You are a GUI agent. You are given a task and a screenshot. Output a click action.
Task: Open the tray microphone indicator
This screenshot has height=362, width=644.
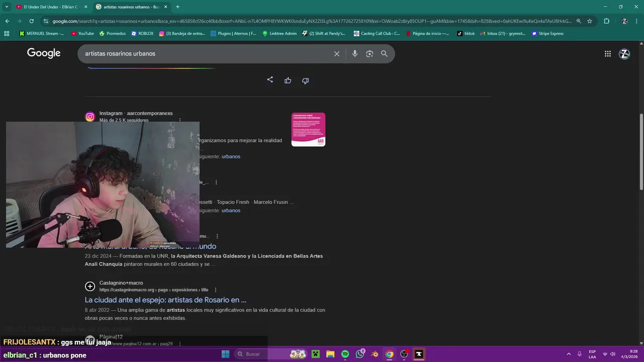pyautogui.click(x=580, y=354)
